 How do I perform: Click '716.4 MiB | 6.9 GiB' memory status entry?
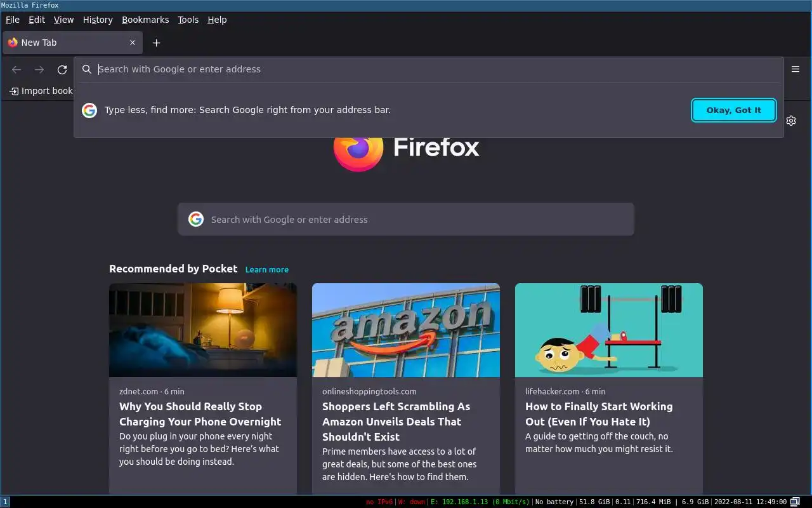click(672, 502)
